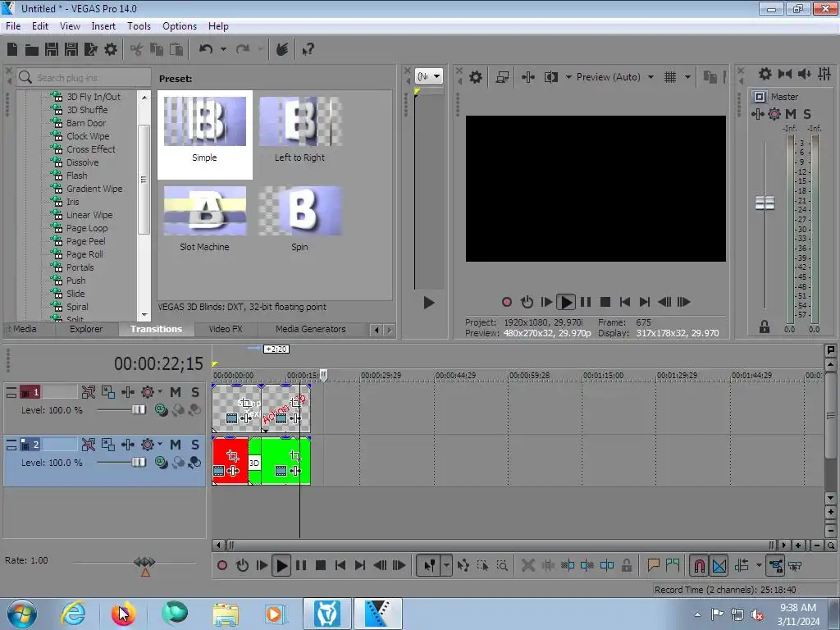Toggle Lock Envelopes to Events button
The image size is (840, 630).
(x=776, y=565)
